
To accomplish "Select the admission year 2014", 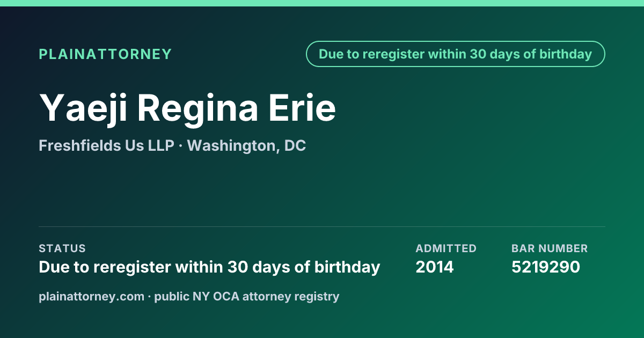I will (x=435, y=267).
